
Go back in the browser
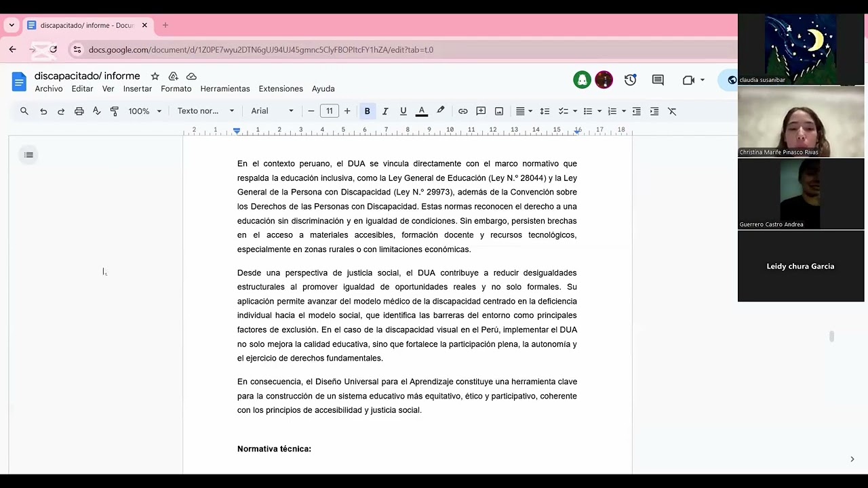point(12,49)
